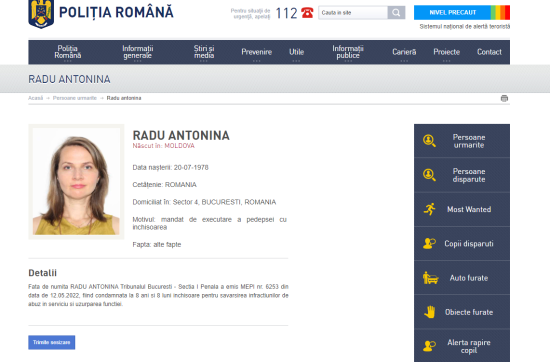This screenshot has height=362, width=550.
Task: Open the Most Wanted sidebar link
Action: 462,209
